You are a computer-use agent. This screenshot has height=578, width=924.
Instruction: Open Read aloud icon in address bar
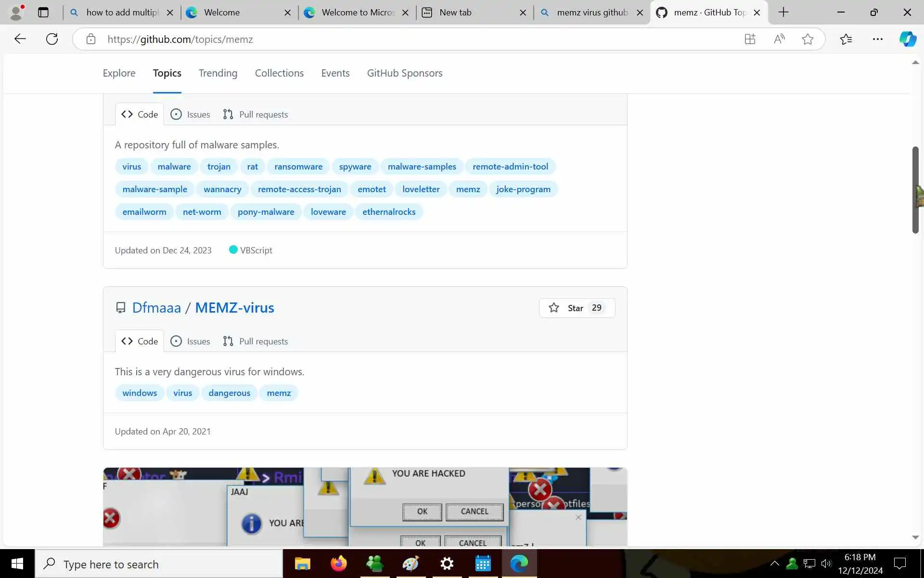point(779,39)
